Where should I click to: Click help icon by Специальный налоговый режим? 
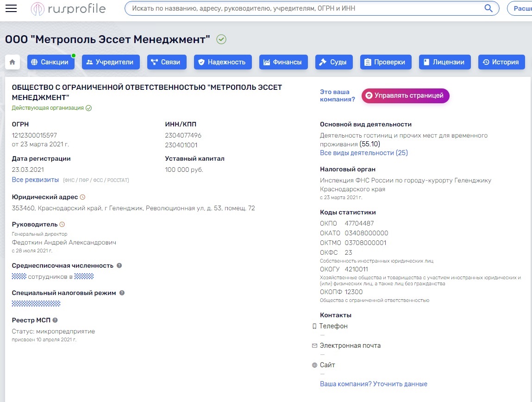pos(122,293)
